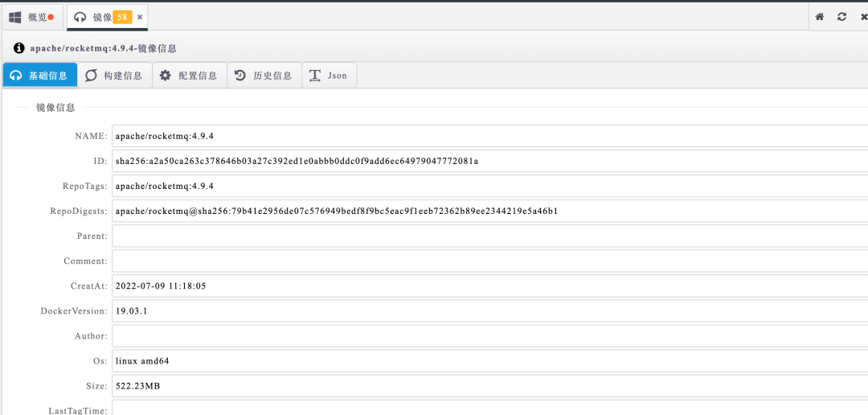Click the empty Parent field
The width and height of the screenshot is (868, 415).
pos(490,236)
